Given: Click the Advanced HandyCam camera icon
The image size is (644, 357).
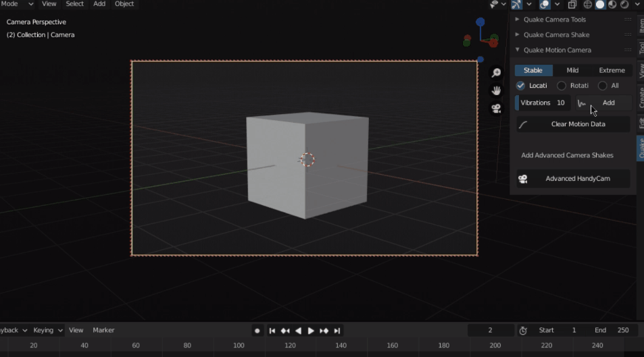Looking at the screenshot, I should [x=523, y=179].
